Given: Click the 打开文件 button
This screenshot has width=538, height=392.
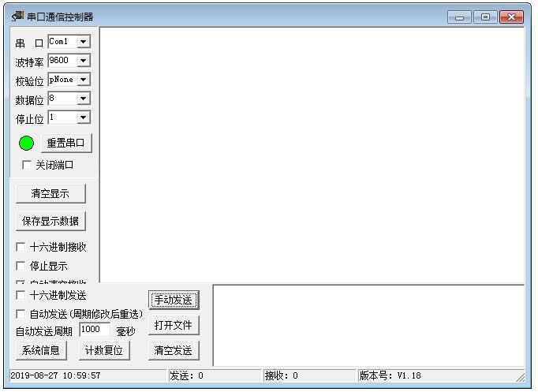Looking at the screenshot, I should coord(174,325).
